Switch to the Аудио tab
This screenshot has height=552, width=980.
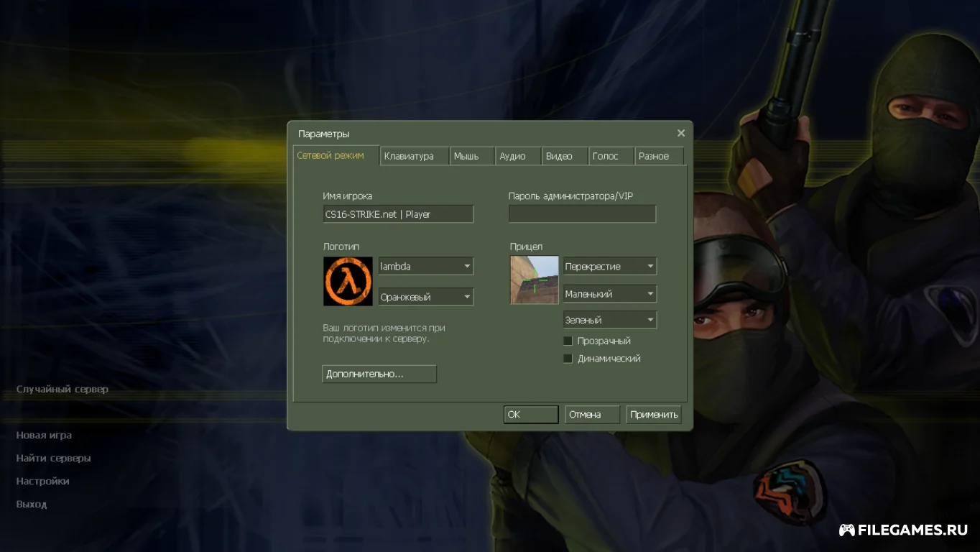point(518,156)
